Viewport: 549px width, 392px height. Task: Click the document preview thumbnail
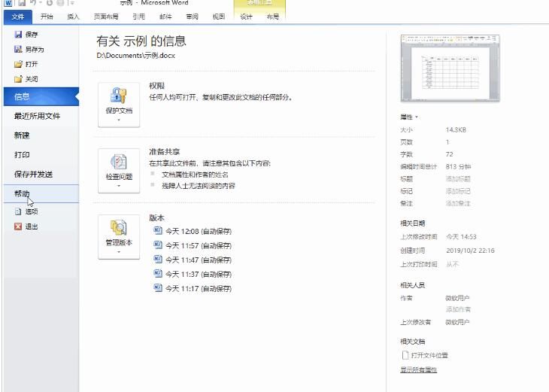point(450,68)
